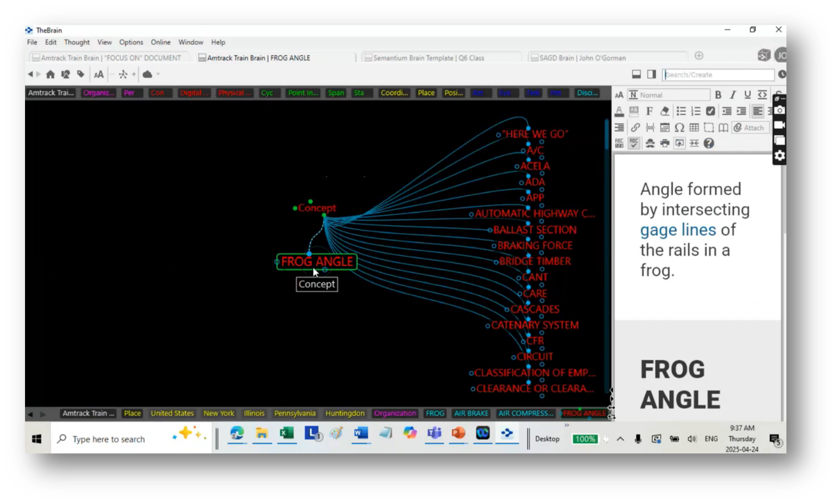Viewport: 837px width, 504px height.
Task: Open the Thought menu
Action: (x=77, y=42)
